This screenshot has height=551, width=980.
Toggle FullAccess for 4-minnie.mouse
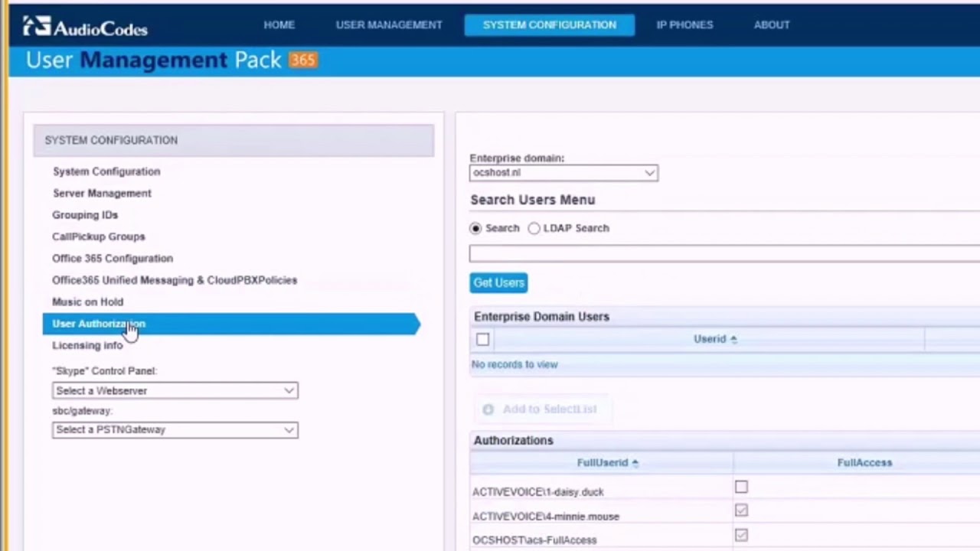pos(741,510)
